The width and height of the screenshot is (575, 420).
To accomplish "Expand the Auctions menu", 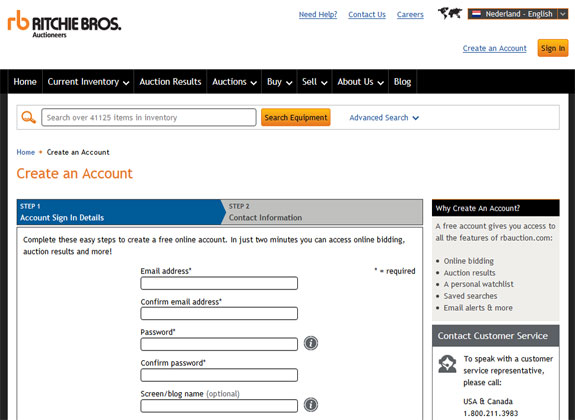I will tap(234, 82).
